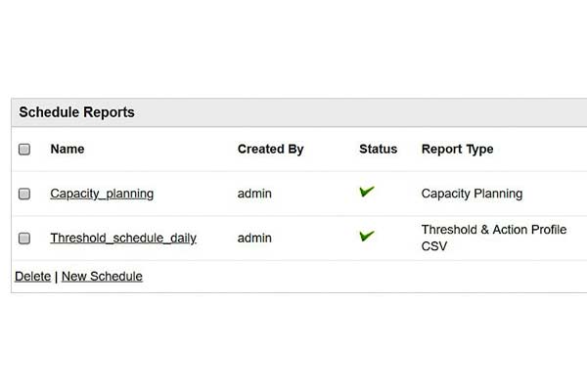
Task: Click the Report Type column header
Action: coord(457,150)
